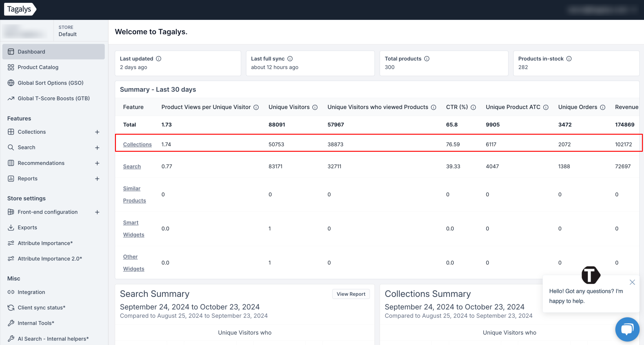Image resolution: width=644 pixels, height=345 pixels.
Task: Expand the Recommendations section
Action: coord(97,163)
